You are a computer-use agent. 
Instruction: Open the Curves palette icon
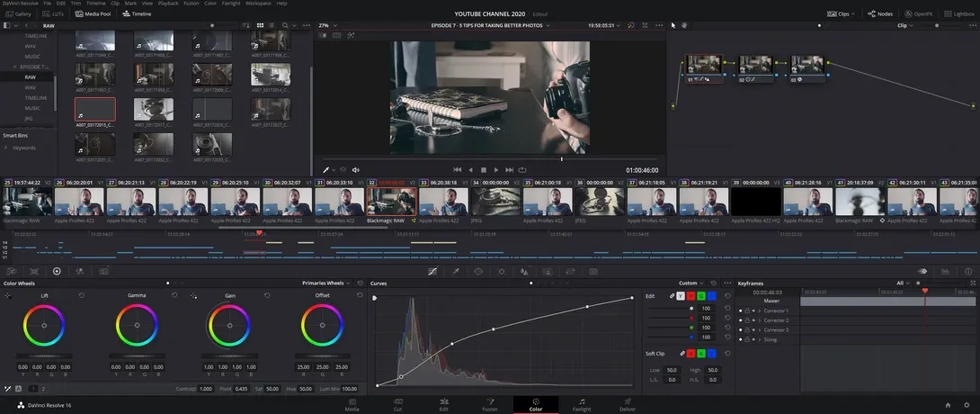(x=432, y=272)
